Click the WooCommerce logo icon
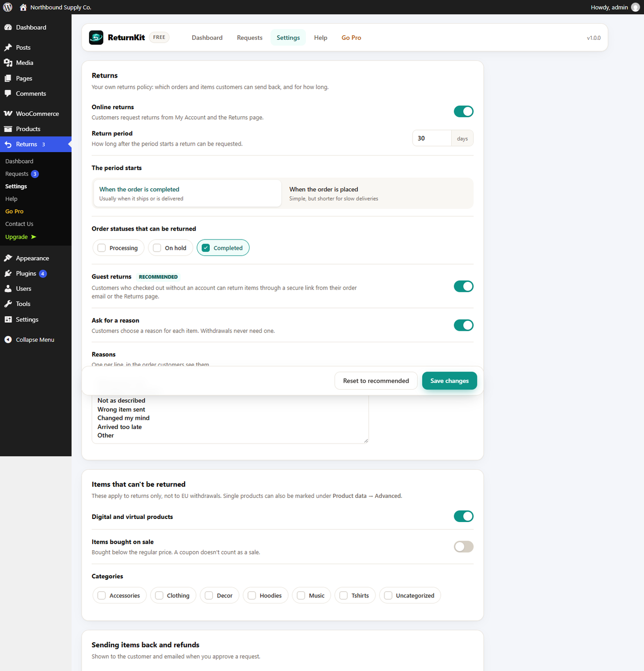 8,114
